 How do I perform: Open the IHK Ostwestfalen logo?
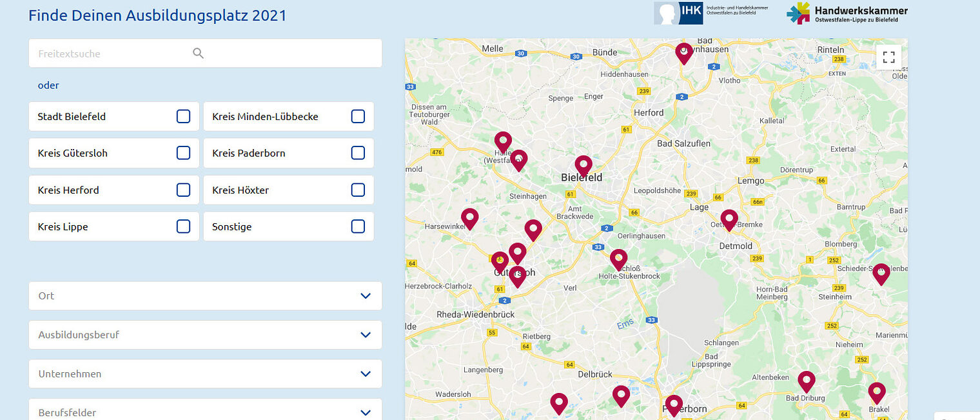click(711, 13)
